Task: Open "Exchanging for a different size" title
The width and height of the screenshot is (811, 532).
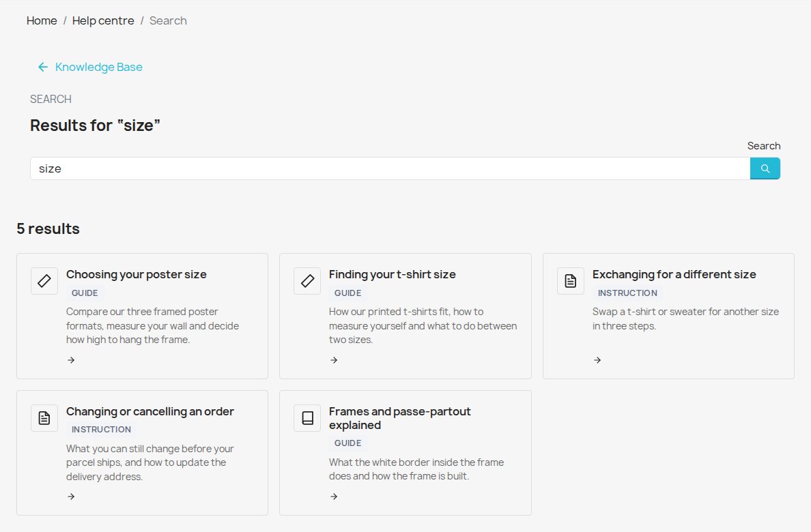Action: [674, 275]
